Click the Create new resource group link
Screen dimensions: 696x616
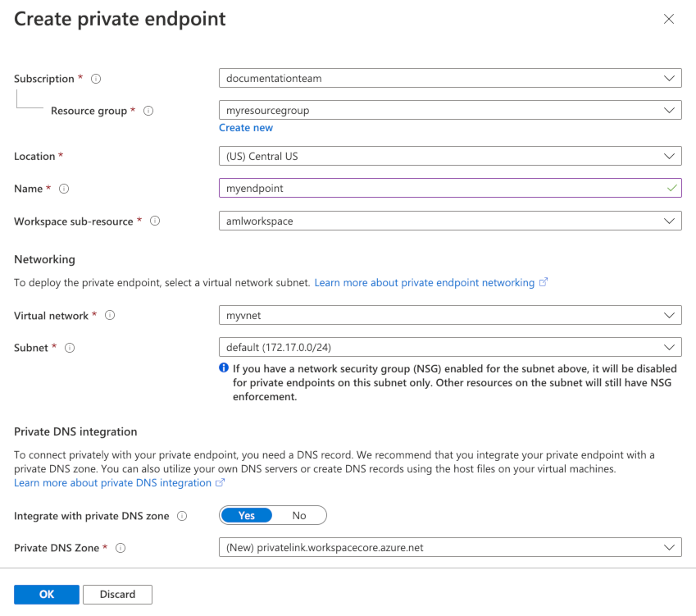[245, 127]
